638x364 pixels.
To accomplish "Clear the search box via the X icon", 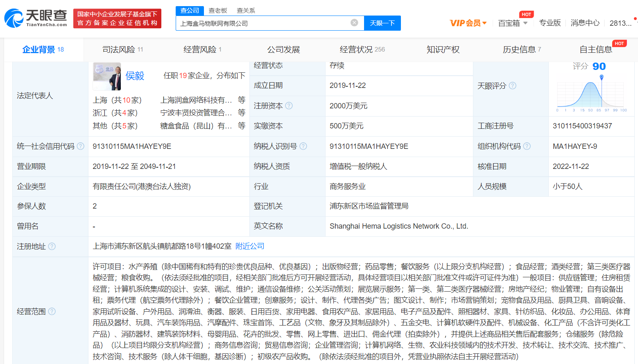I will tap(354, 22).
